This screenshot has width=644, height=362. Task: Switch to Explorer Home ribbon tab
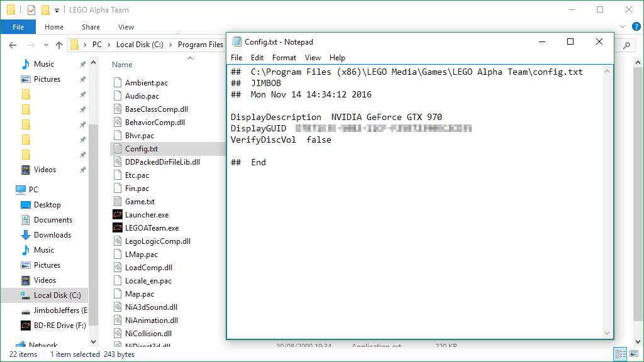tap(54, 27)
